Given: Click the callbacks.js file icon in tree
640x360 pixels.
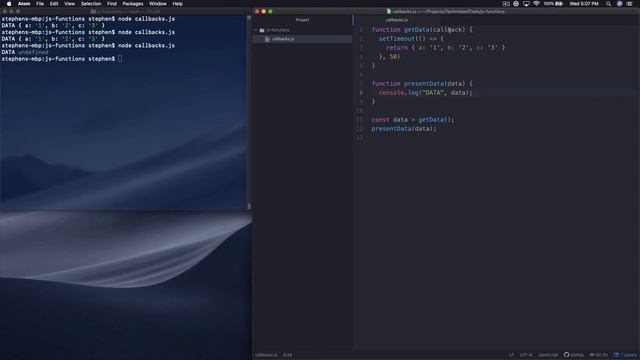Looking at the screenshot, I should point(267,39).
